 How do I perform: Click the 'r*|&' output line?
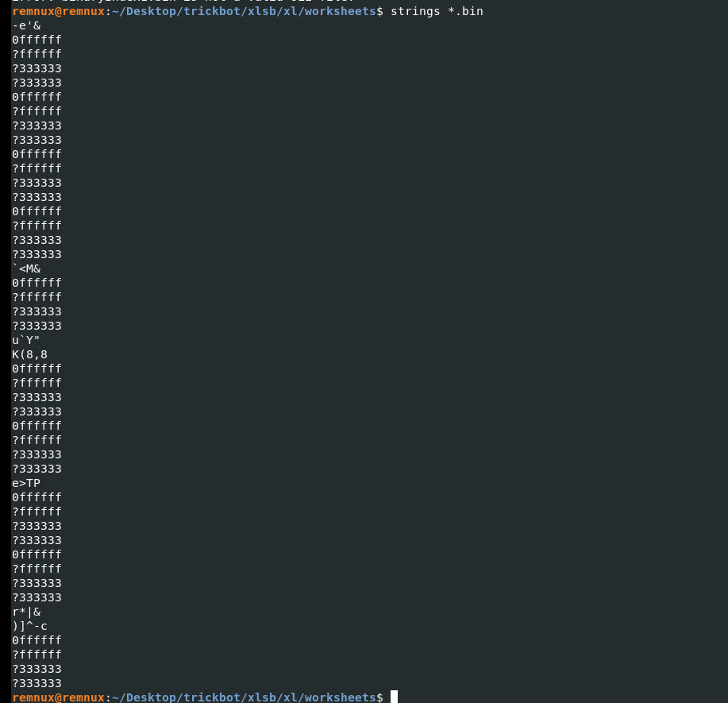pos(26,612)
